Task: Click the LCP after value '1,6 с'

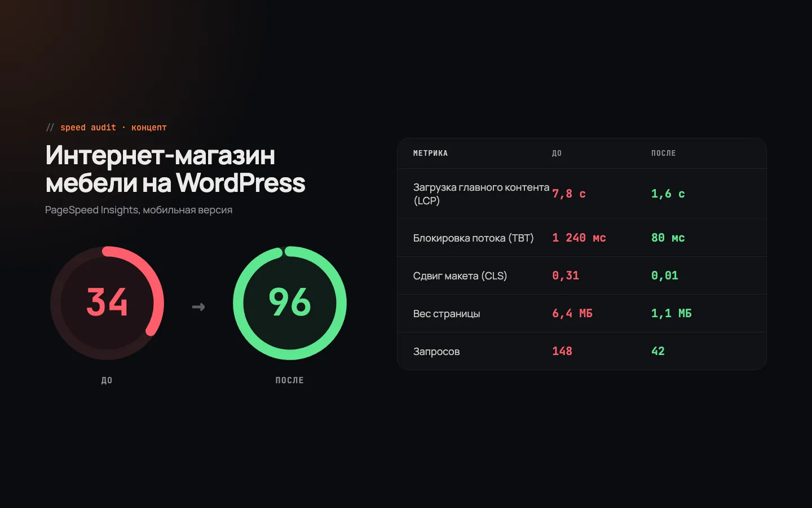Action: click(x=668, y=194)
